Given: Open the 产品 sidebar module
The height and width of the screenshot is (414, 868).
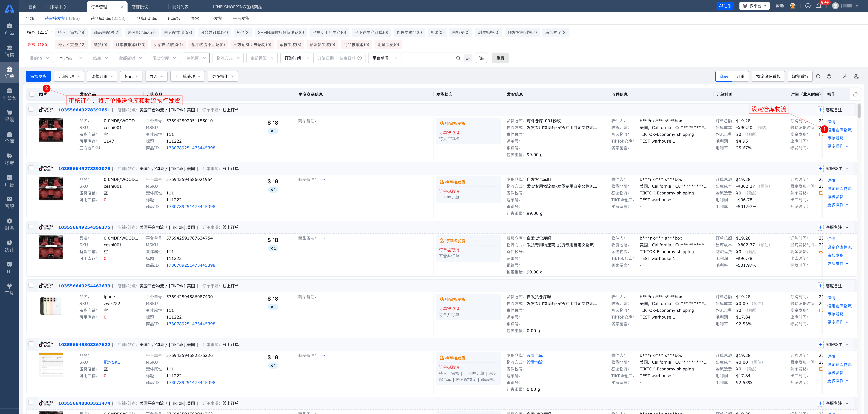Looking at the screenshot, I should [x=9, y=29].
